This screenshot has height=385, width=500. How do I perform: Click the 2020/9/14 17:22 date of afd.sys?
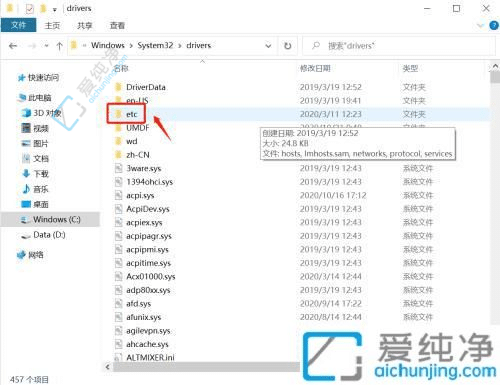[x=331, y=304]
